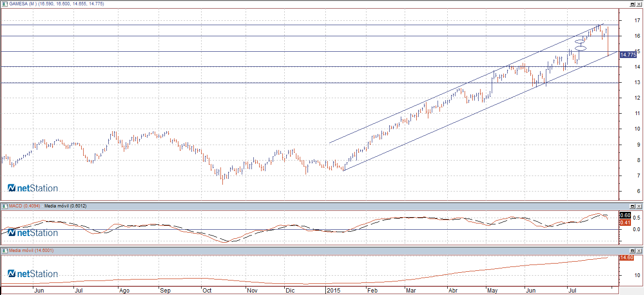Image resolution: width=644 pixels, height=295 pixels.
Task: Click the GAMESA price panel icon
Action: (x=3, y=4)
